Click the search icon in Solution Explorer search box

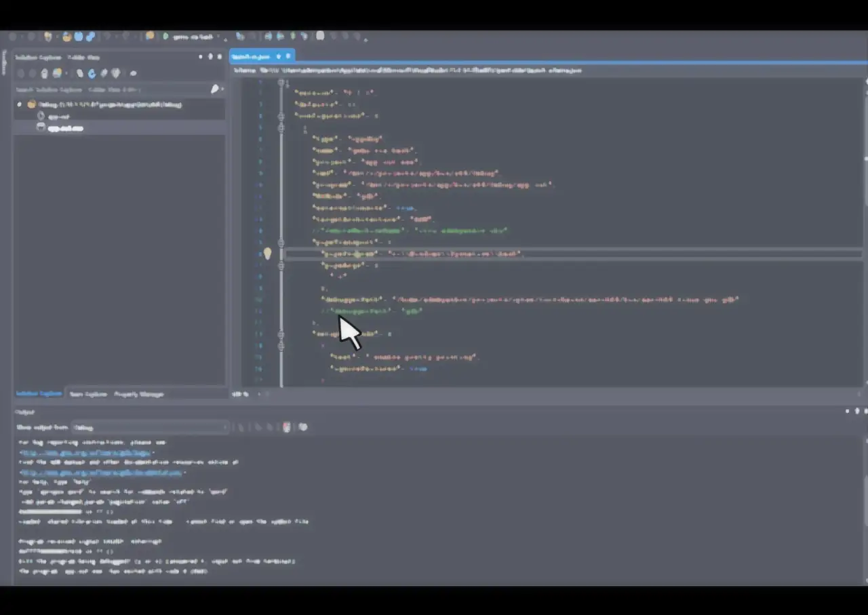pos(215,89)
